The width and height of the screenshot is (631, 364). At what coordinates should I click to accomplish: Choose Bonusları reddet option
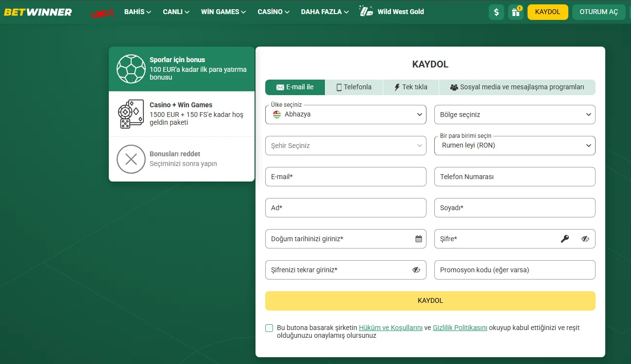[x=182, y=159]
